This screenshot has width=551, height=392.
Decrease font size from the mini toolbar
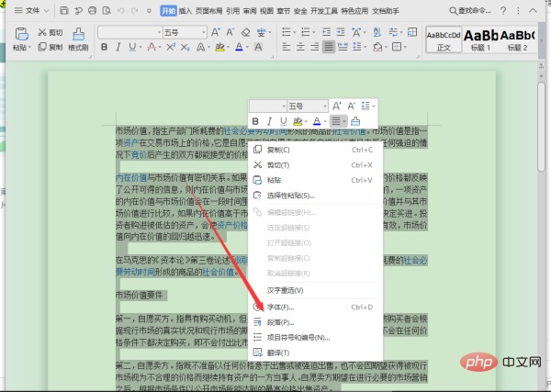(353, 106)
